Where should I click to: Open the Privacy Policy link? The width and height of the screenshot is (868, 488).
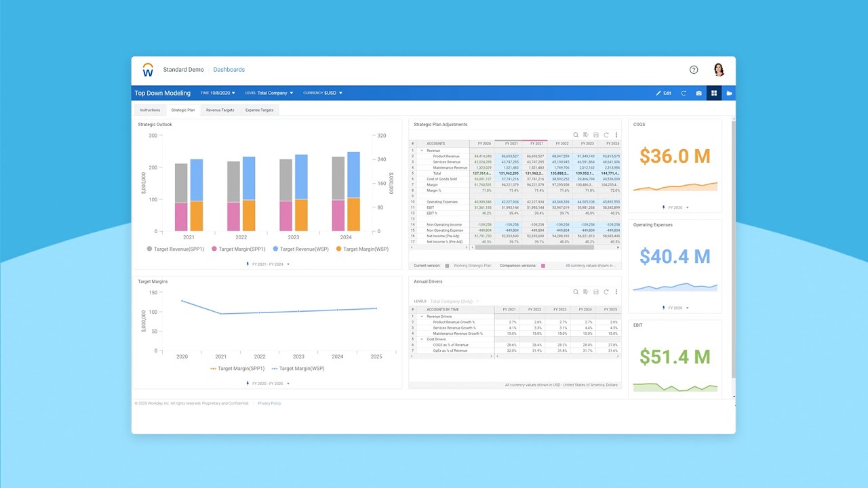(x=269, y=403)
